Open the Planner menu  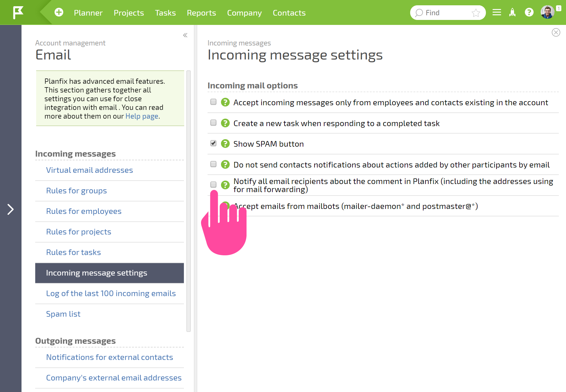coord(88,13)
